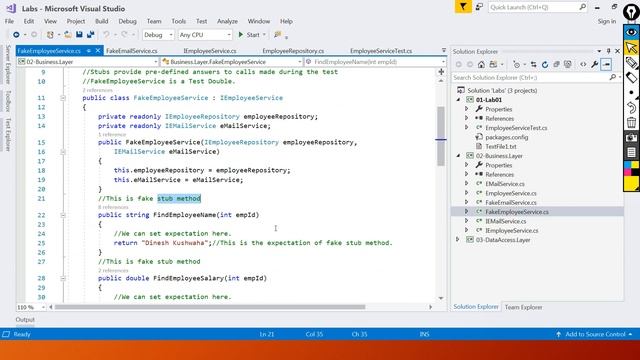
Task: Click the Redo toolbar icon
Action: (124, 35)
